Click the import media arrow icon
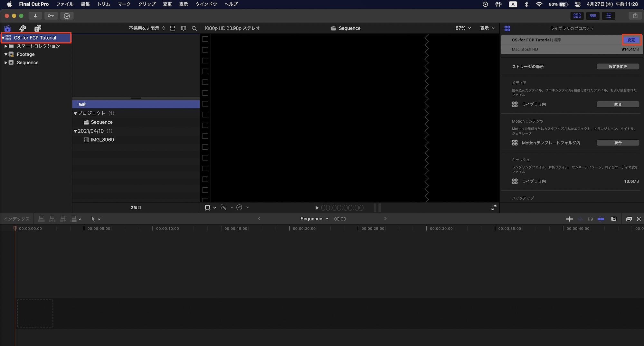 click(x=35, y=16)
